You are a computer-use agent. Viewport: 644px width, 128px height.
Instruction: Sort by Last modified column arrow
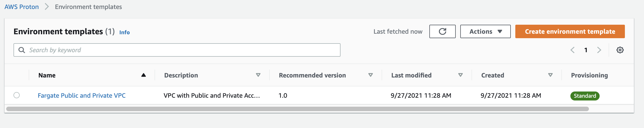461,75
